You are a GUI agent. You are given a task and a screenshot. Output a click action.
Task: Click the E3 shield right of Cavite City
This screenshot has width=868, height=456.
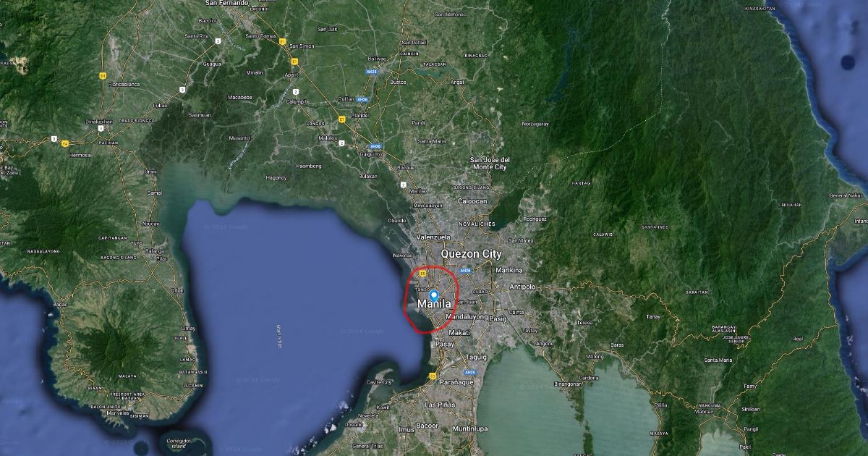click(x=433, y=376)
